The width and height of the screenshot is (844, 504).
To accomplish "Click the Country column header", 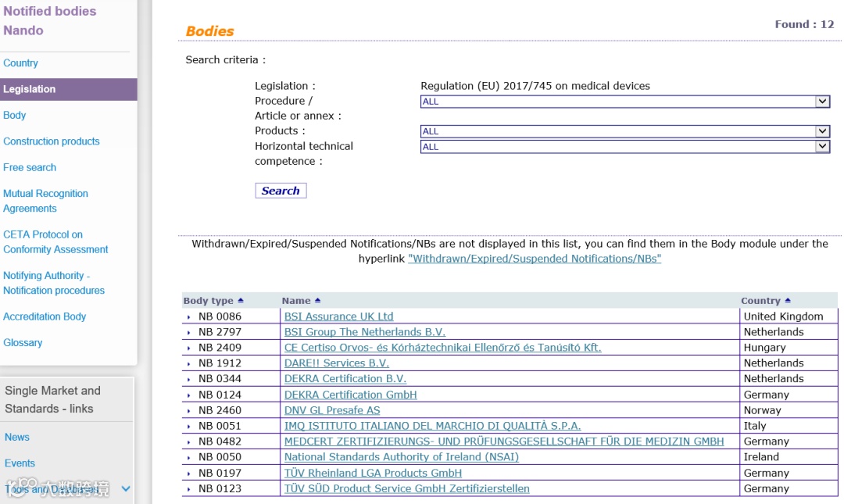I will coord(760,301).
